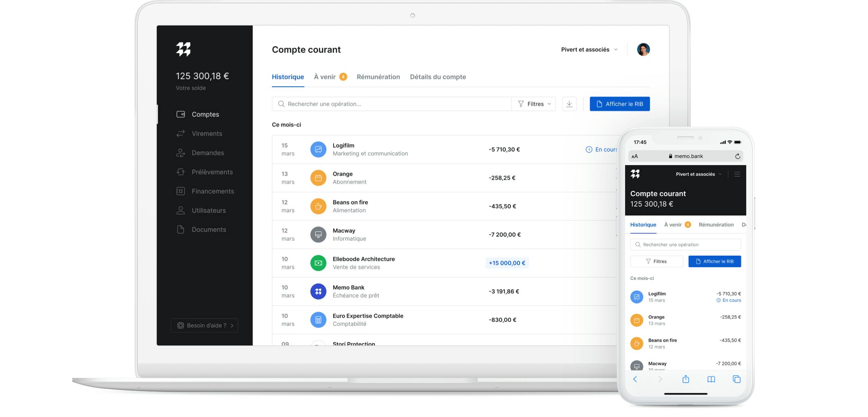868x417 pixels.
Task: Open Financements in the sidebar
Action: click(205, 191)
